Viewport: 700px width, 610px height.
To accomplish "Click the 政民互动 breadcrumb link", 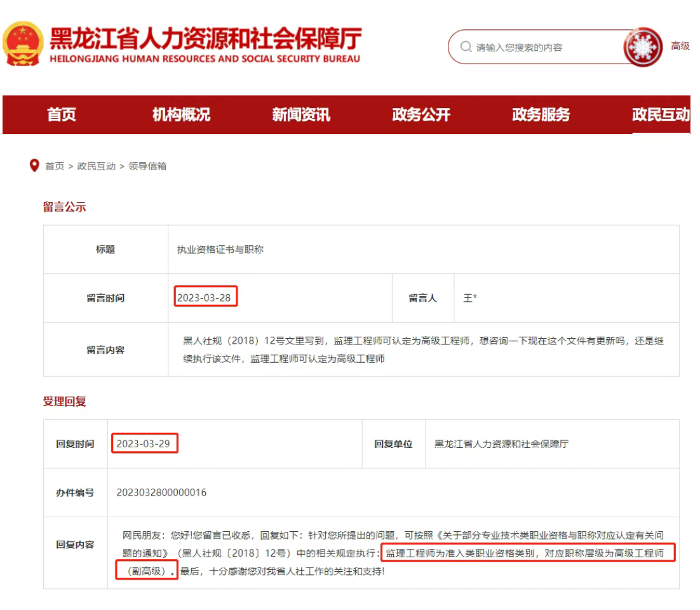I will (97, 166).
